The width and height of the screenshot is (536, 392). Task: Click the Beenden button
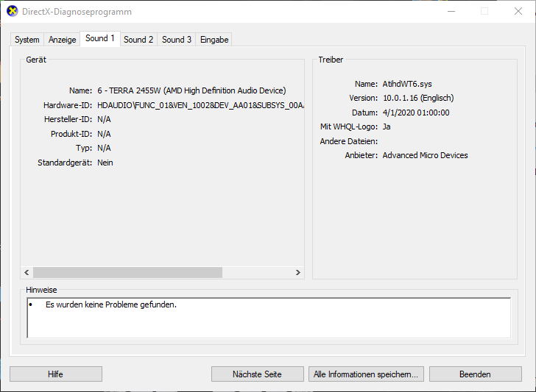point(476,374)
